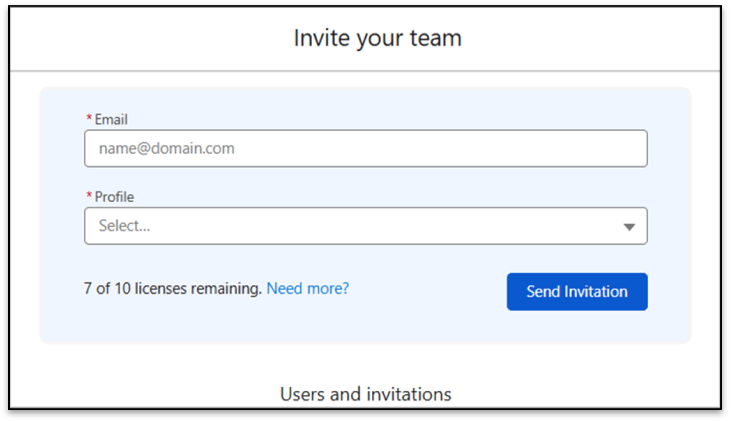This screenshot has width=732, height=421.
Task: Click the Email input field
Action: (x=366, y=148)
